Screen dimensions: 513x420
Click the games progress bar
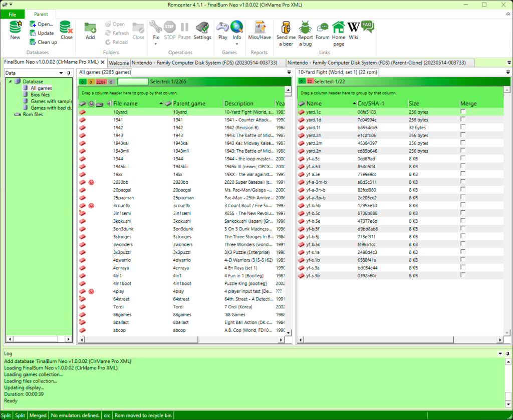click(133, 82)
